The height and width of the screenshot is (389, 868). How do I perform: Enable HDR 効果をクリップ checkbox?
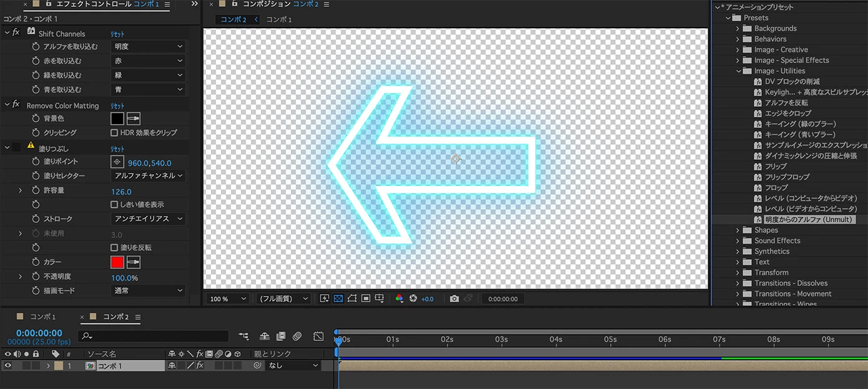[114, 133]
